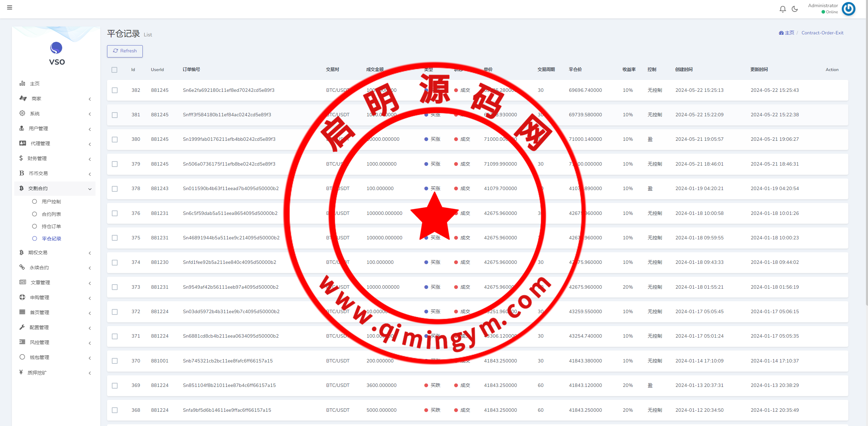Tick the checkbox for order 382
The width and height of the screenshot is (868, 426).
(x=115, y=90)
